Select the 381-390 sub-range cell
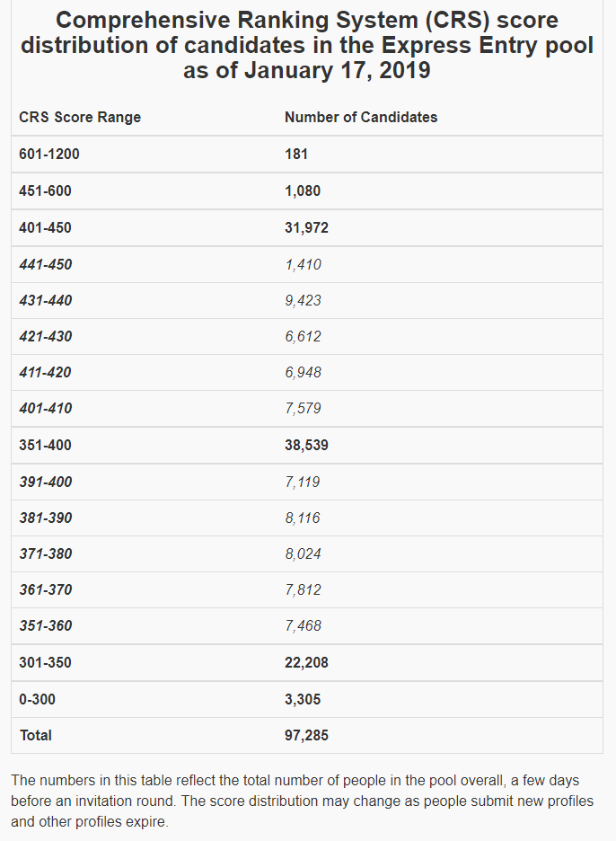This screenshot has height=841, width=616. tap(46, 518)
